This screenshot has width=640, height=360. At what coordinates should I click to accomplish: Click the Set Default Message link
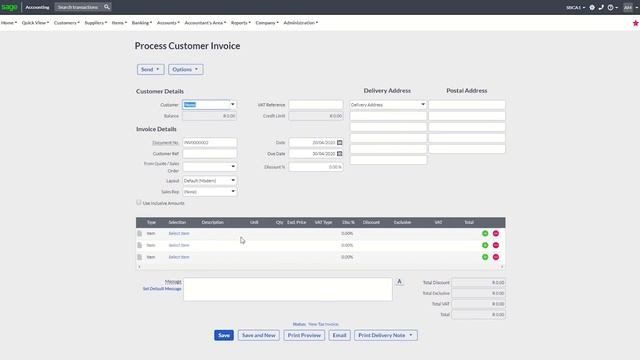(x=162, y=289)
